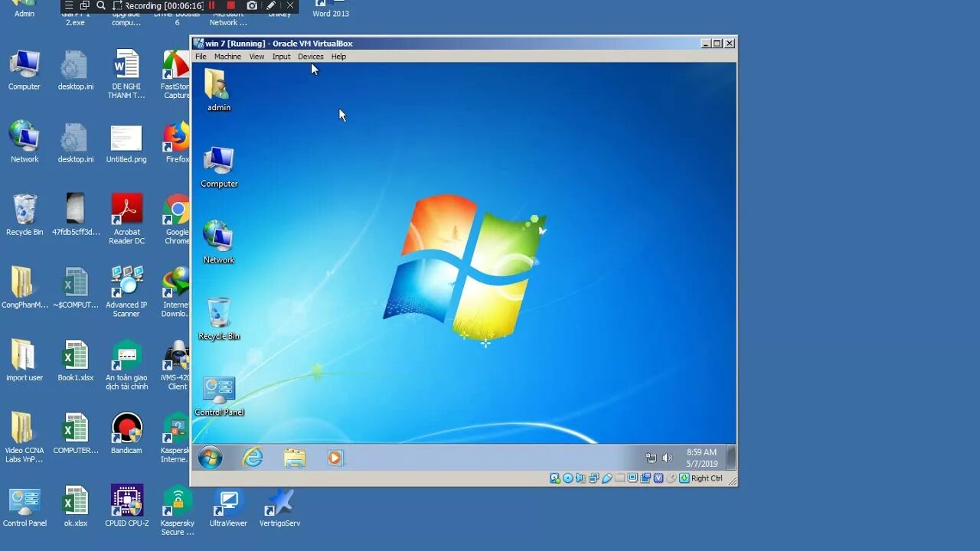Click the Right Ctrl host key label

click(707, 478)
